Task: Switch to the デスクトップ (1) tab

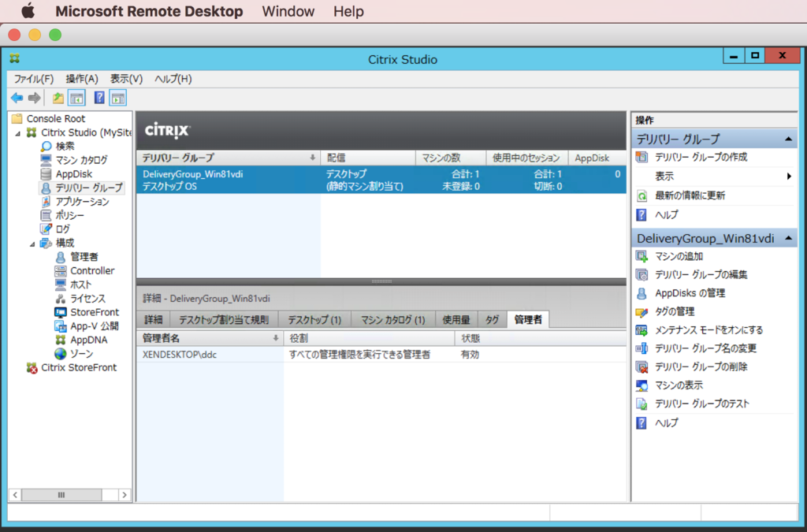Action: click(x=314, y=319)
